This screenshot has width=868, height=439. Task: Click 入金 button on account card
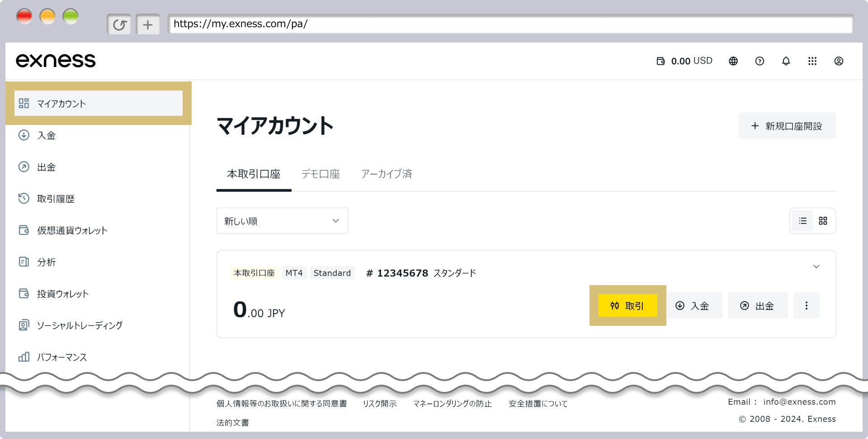pyautogui.click(x=693, y=306)
